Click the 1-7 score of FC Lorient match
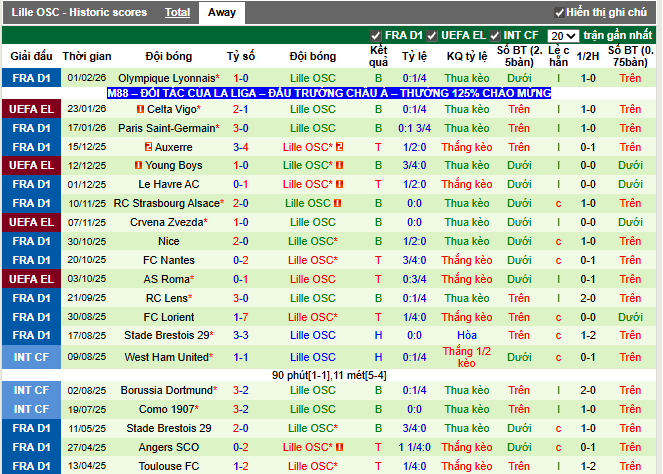663x474 pixels. [241, 317]
